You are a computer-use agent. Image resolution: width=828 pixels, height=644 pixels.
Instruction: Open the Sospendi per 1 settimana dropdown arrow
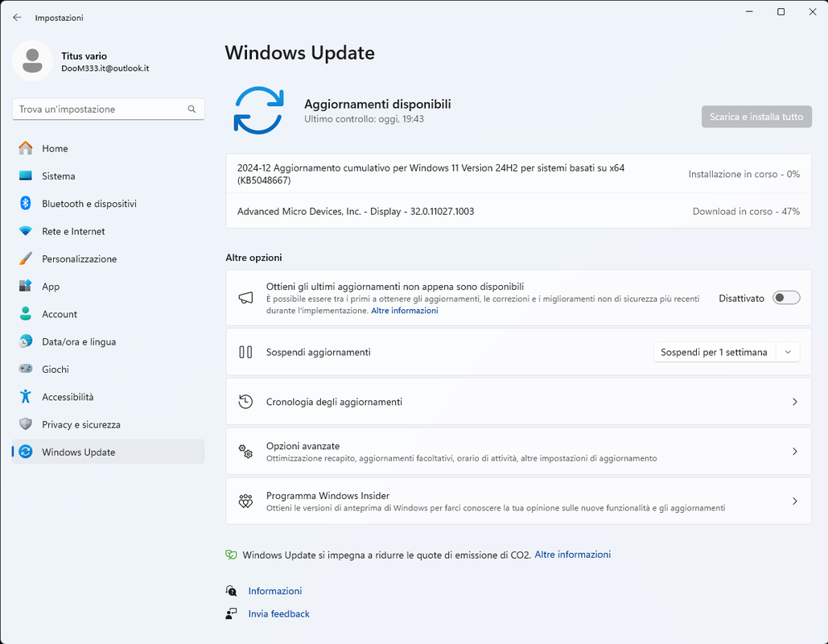[x=788, y=352]
